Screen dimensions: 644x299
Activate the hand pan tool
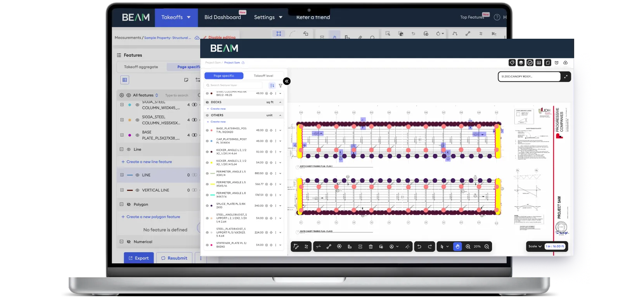tap(458, 247)
